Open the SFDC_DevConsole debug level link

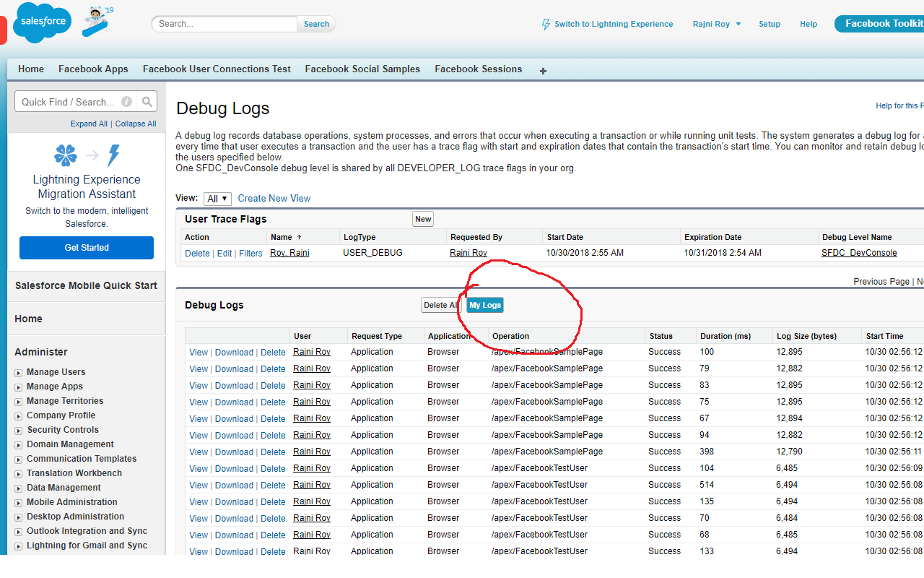point(859,252)
